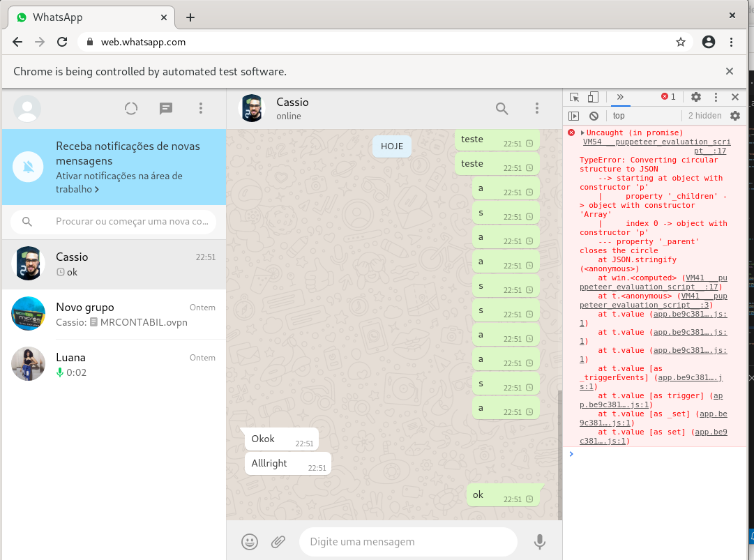
Task: Show the console sidebar
Action: [575, 115]
